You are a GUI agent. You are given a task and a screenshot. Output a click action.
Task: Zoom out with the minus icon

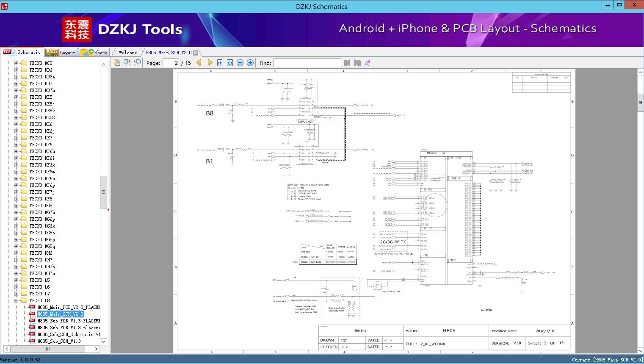pos(240,63)
